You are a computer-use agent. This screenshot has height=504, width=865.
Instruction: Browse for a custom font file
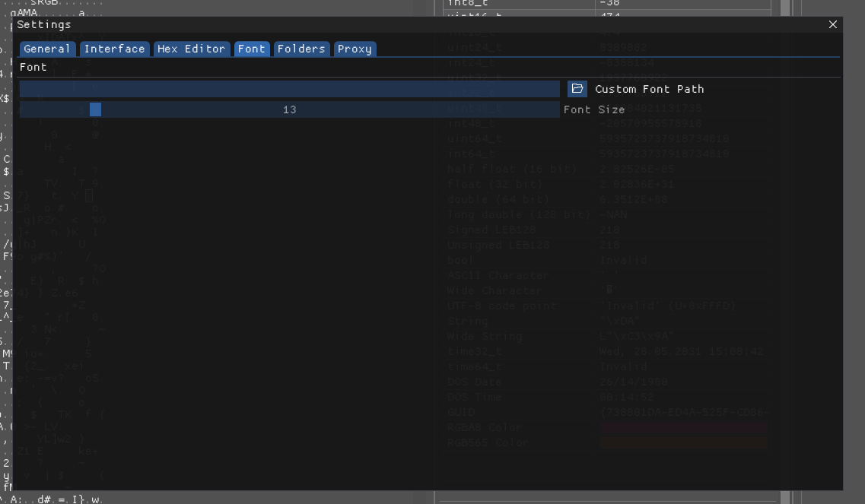pos(577,89)
